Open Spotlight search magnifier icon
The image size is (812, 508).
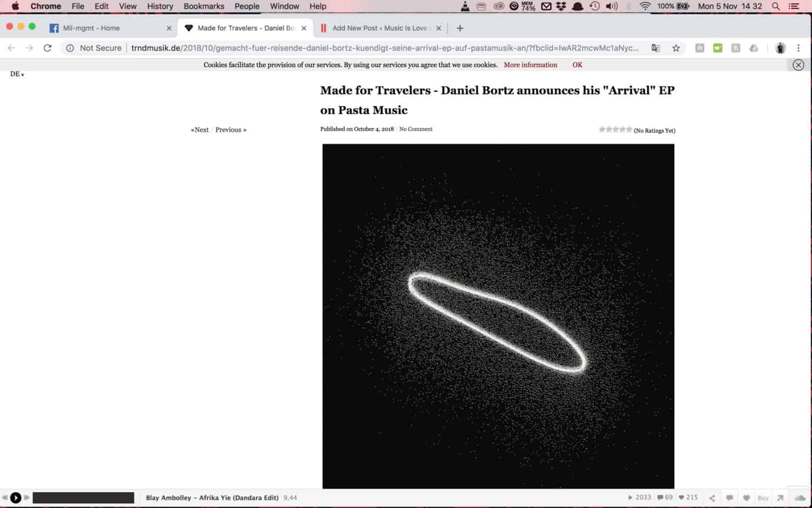[x=776, y=6]
